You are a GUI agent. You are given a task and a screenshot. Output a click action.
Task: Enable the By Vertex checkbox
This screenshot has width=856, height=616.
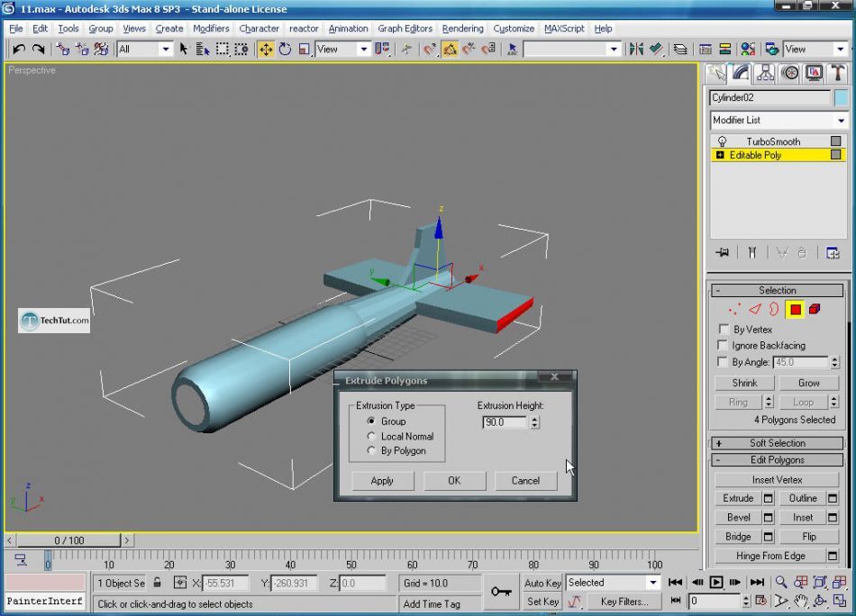[724, 329]
